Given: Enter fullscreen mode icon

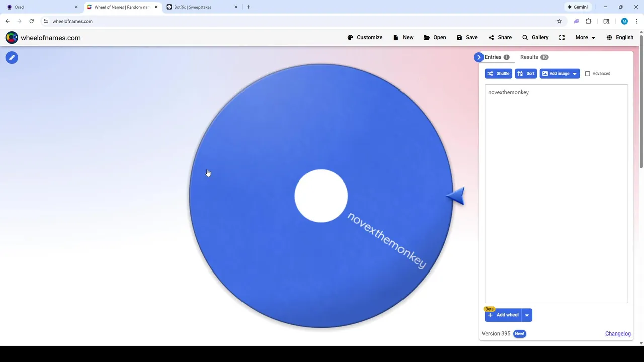Looking at the screenshot, I should pyautogui.click(x=562, y=38).
